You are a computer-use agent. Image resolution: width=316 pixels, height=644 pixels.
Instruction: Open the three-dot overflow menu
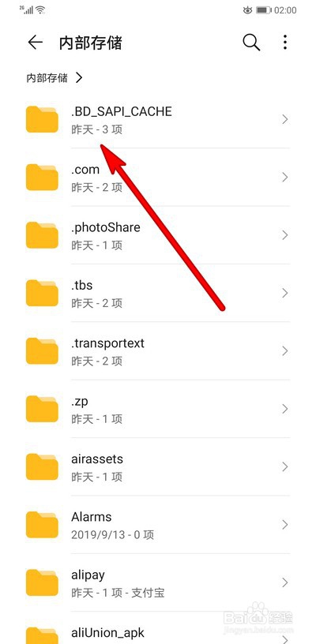pos(284,43)
